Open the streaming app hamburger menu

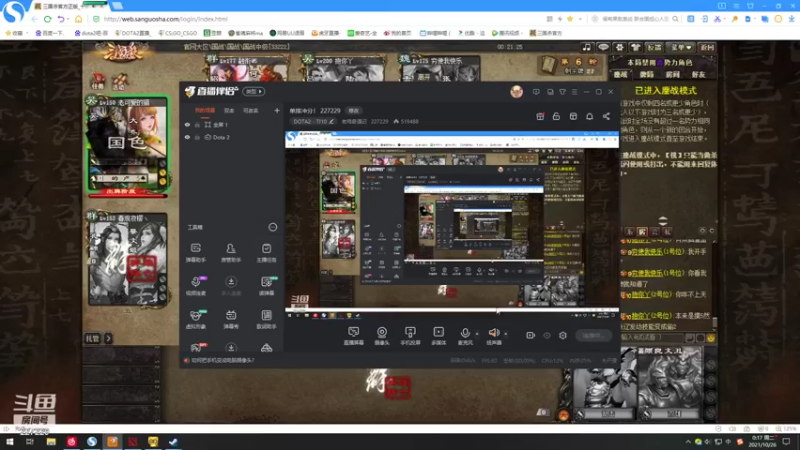click(574, 92)
